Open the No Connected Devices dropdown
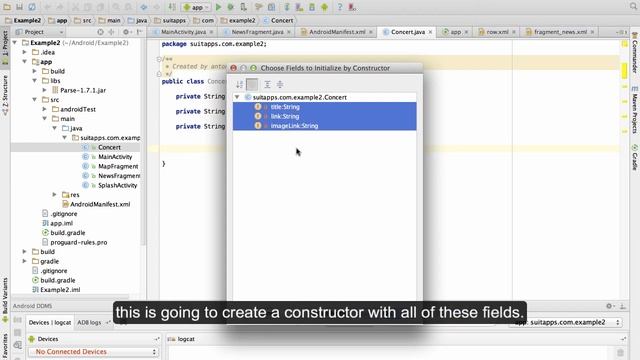The width and height of the screenshot is (640, 360). click(x=93, y=351)
